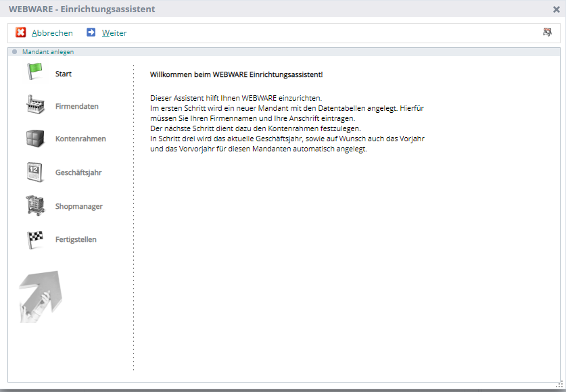Click the factory icon for Firmendaten
This screenshot has height=392, width=566.
[x=34, y=105]
